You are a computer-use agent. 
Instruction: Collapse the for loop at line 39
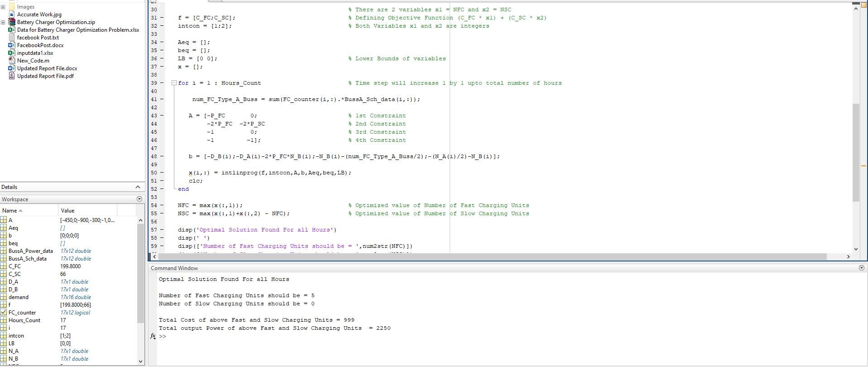174,83
